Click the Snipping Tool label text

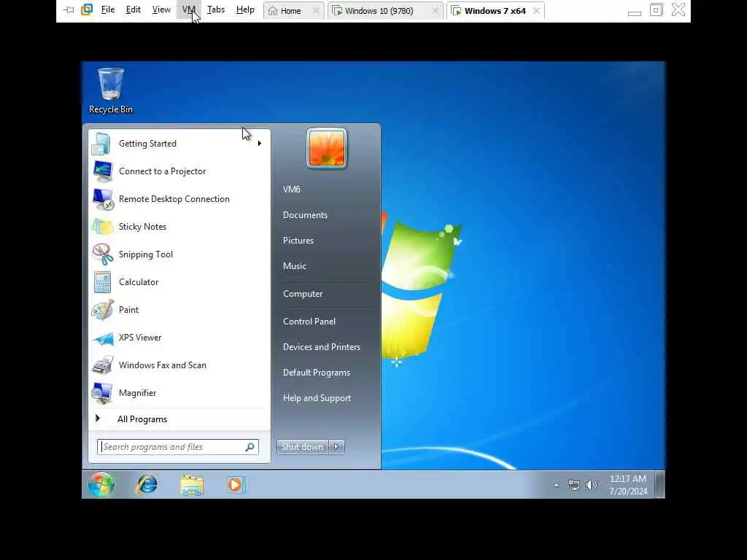(x=146, y=254)
